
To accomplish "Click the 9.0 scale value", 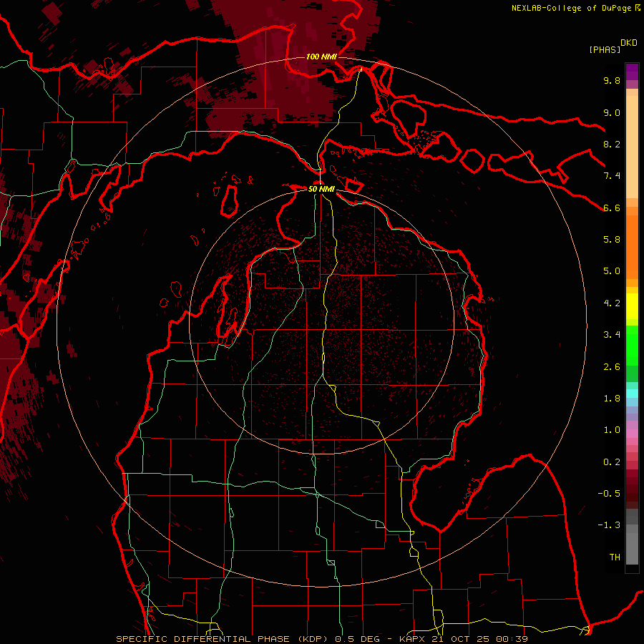I will point(612,112).
